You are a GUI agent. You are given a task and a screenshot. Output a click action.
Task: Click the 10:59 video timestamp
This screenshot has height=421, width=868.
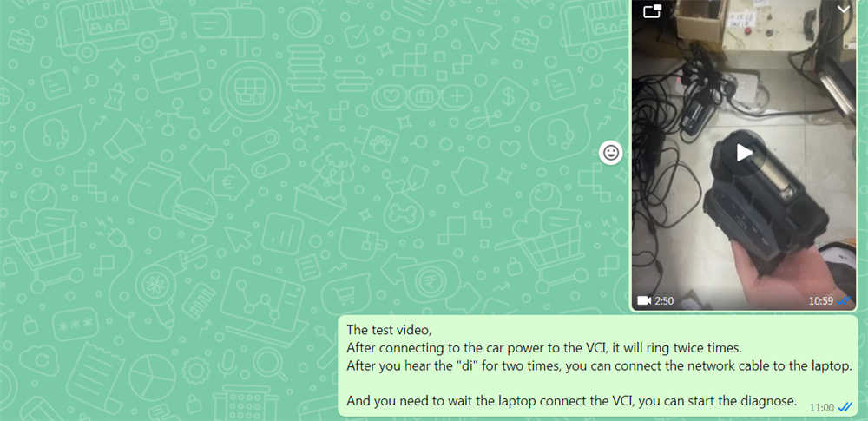(x=820, y=301)
